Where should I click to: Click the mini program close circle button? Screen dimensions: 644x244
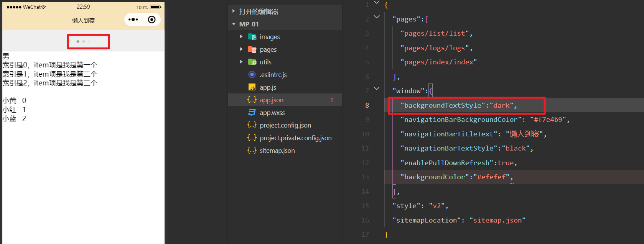point(152,20)
